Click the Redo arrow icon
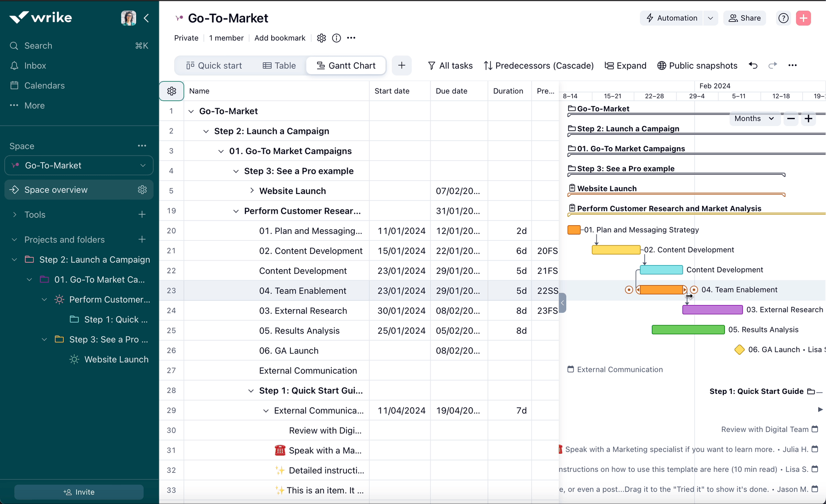826x504 pixels. (x=773, y=66)
